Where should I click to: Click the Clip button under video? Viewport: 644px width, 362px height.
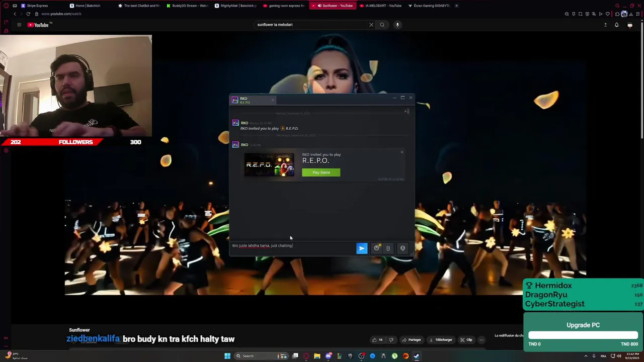[466, 340]
